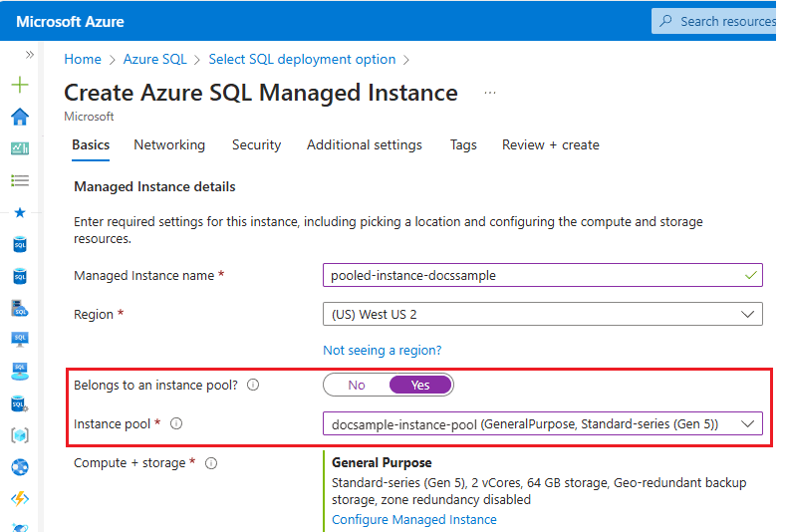The height and width of the screenshot is (532, 785).
Task: Expand the Instance pool dropdown
Action: (x=543, y=424)
